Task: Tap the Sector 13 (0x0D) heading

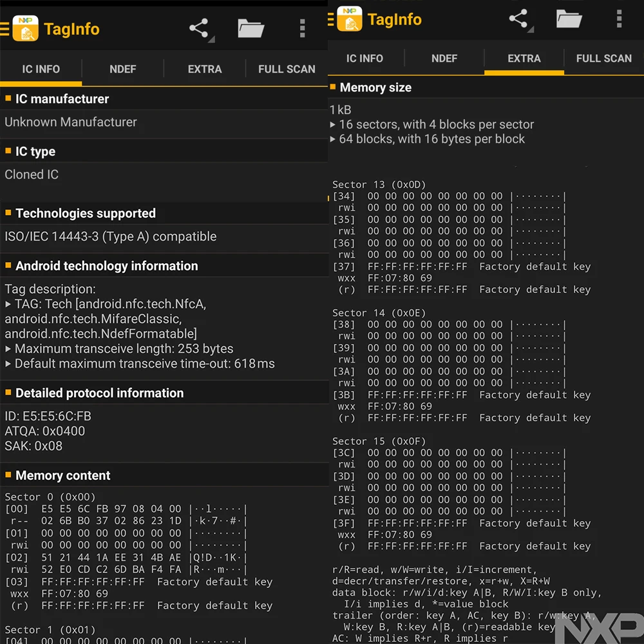Action: point(379,184)
